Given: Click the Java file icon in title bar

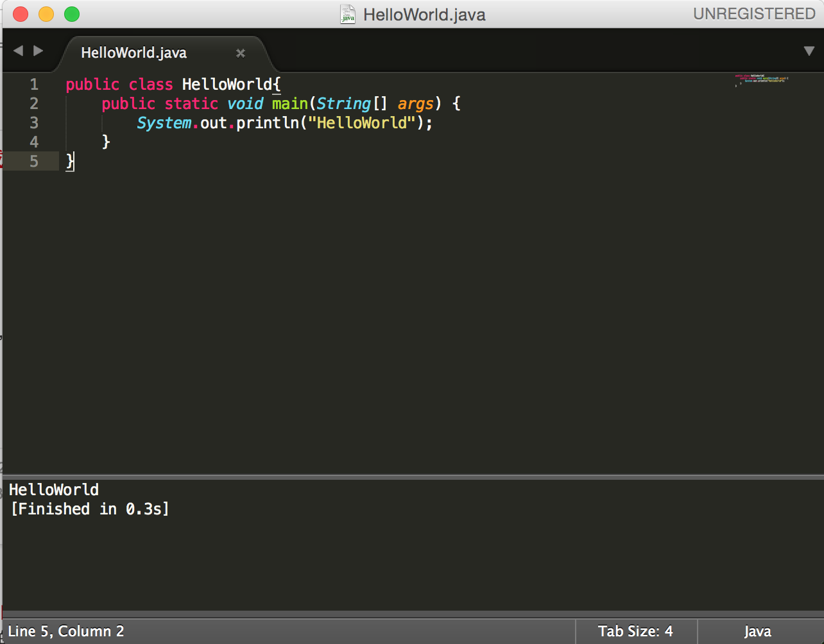Looking at the screenshot, I should pos(348,14).
